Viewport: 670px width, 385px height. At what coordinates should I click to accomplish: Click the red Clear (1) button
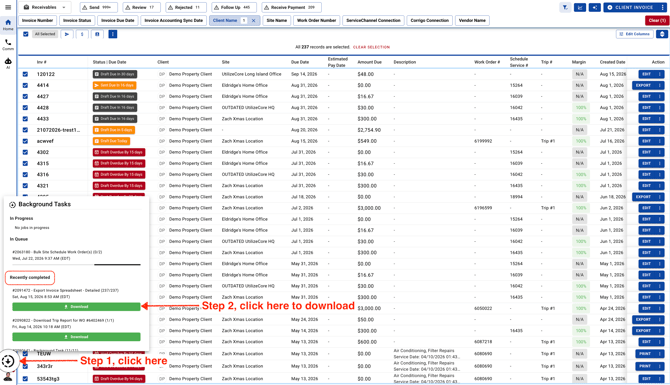(x=656, y=21)
